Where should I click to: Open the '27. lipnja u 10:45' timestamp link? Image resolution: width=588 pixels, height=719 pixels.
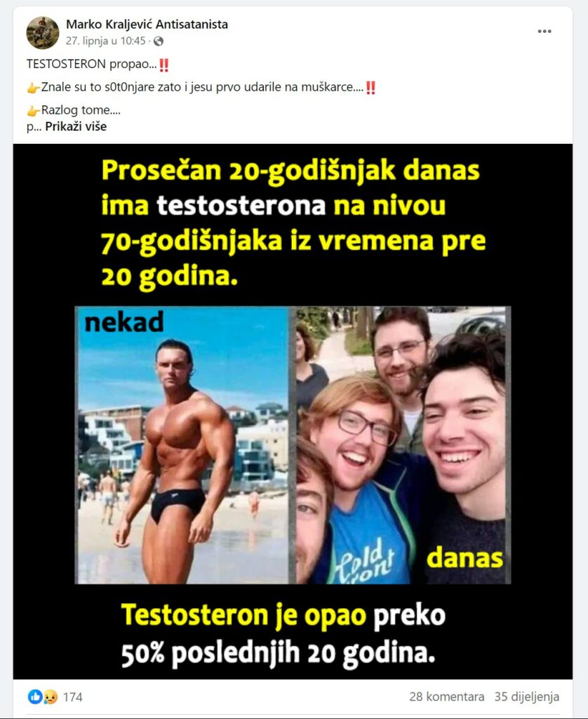click(105, 41)
